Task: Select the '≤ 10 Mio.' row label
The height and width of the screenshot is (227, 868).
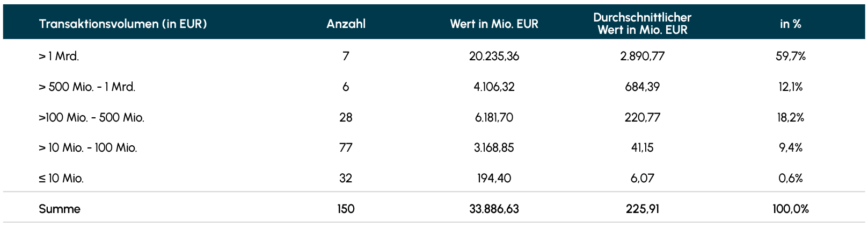Action: coord(61,178)
